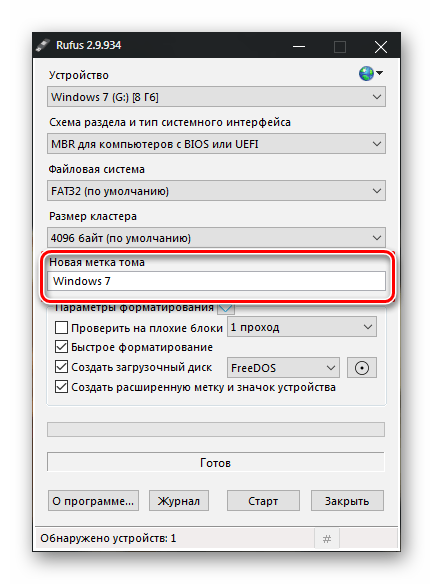This screenshot has width=433, height=584.
Task: Enable the check for bad blocks checkbox
Action: point(61,328)
